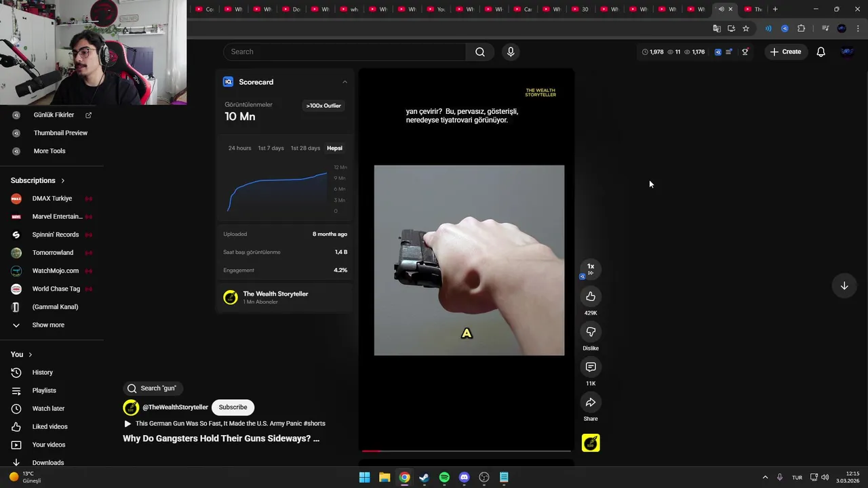This screenshot has height=488, width=868.
Task: Click into the YouTube search field
Action: click(344, 52)
